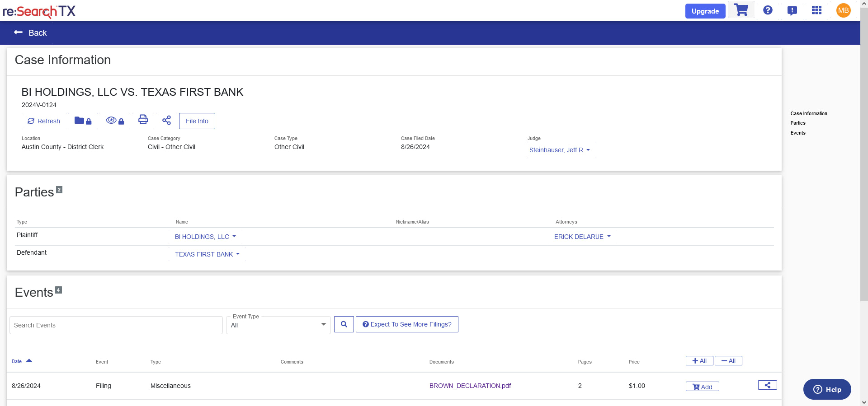
Task: Add BROWN_DECLARATION.pdf to cart
Action: click(x=703, y=387)
